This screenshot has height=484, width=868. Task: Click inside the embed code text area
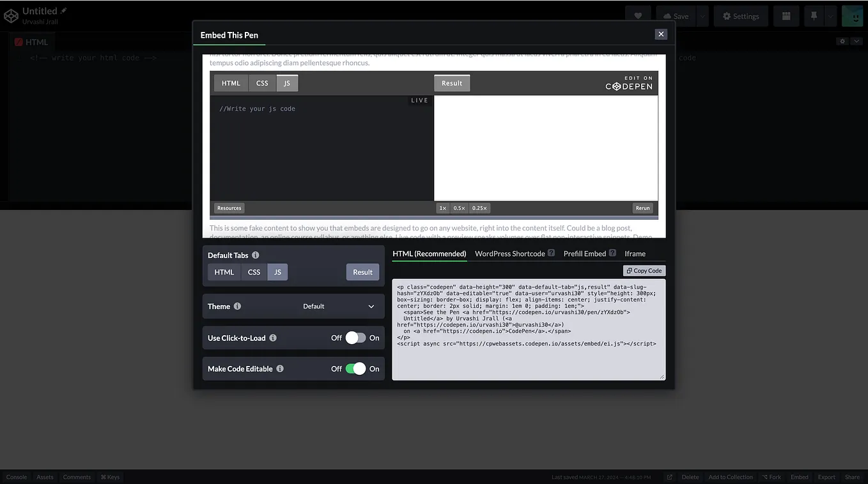[529, 330]
